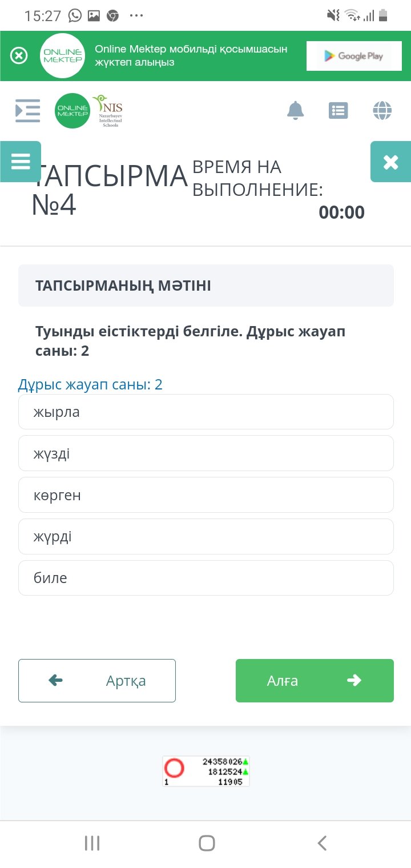Go back with the Артқа button
Viewport: 411px width, 868px height.
[x=97, y=681]
